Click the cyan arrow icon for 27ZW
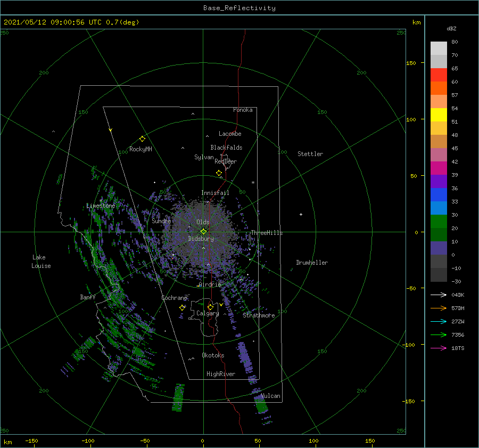Image resolution: width=479 pixels, height=448 pixels. click(x=439, y=321)
